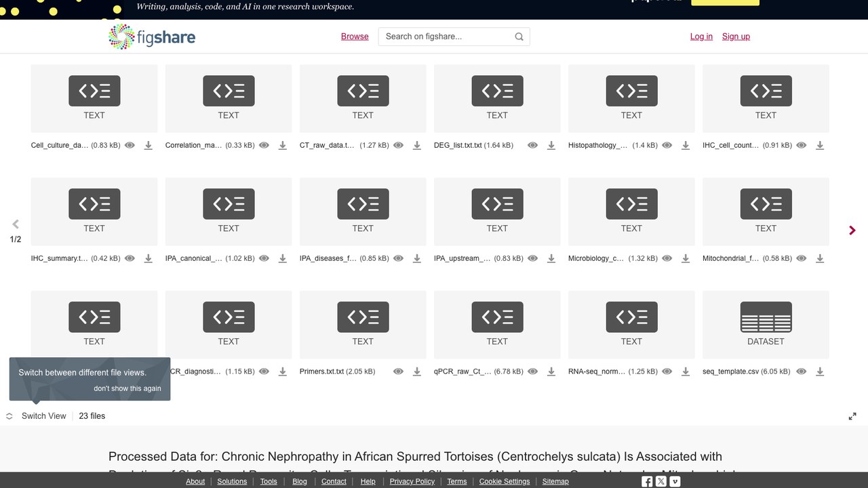Image resolution: width=868 pixels, height=488 pixels.
Task: Open Tools in footer
Action: click(269, 481)
